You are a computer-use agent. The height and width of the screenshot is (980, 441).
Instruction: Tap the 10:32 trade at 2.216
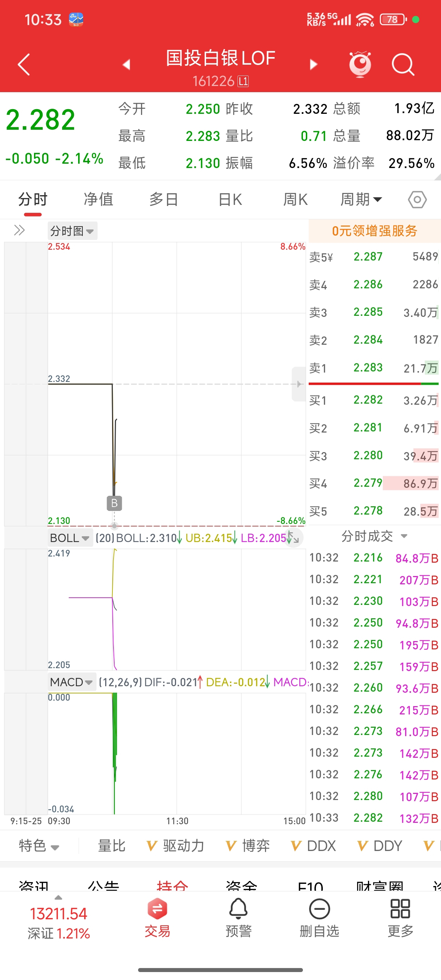point(374,558)
